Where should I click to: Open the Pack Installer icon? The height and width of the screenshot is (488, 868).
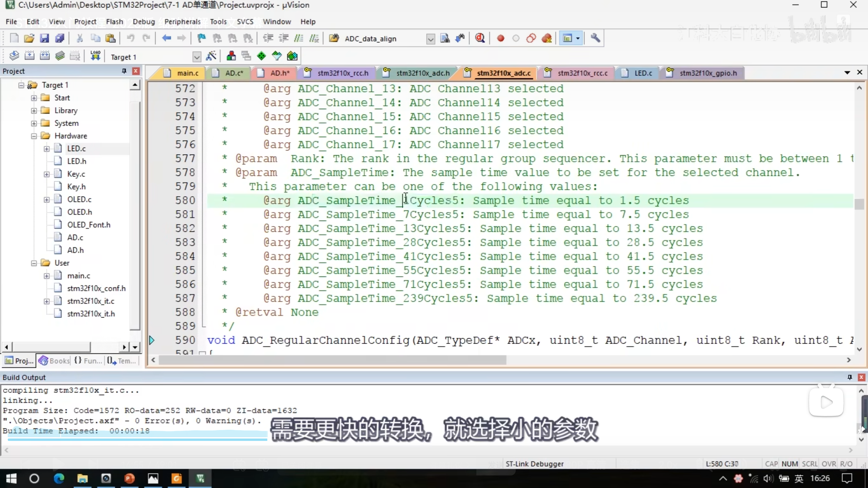click(x=292, y=56)
